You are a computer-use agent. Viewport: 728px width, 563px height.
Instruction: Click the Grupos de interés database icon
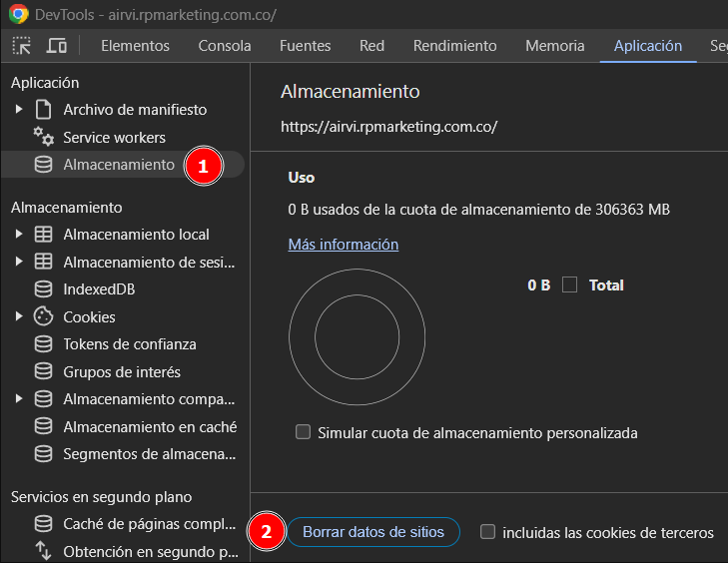point(43,371)
